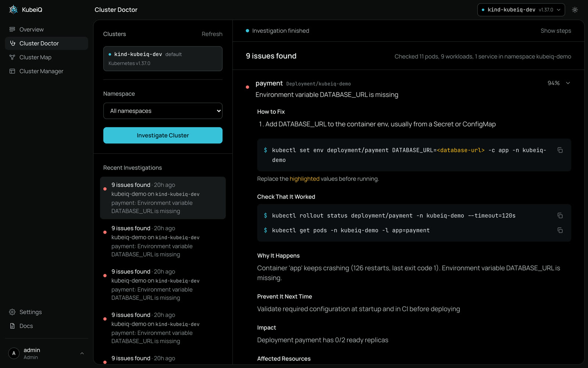Click the Cluster Manager layout icon

[x=12, y=71]
